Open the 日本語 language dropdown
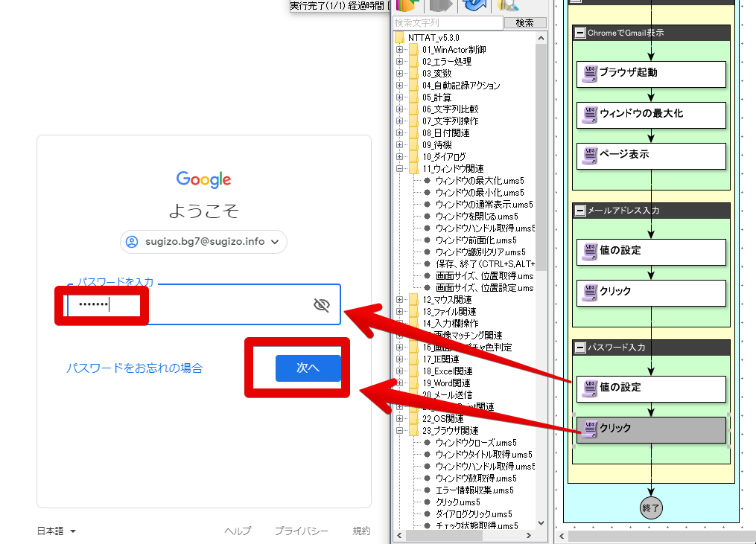The image size is (756, 544). [x=57, y=531]
